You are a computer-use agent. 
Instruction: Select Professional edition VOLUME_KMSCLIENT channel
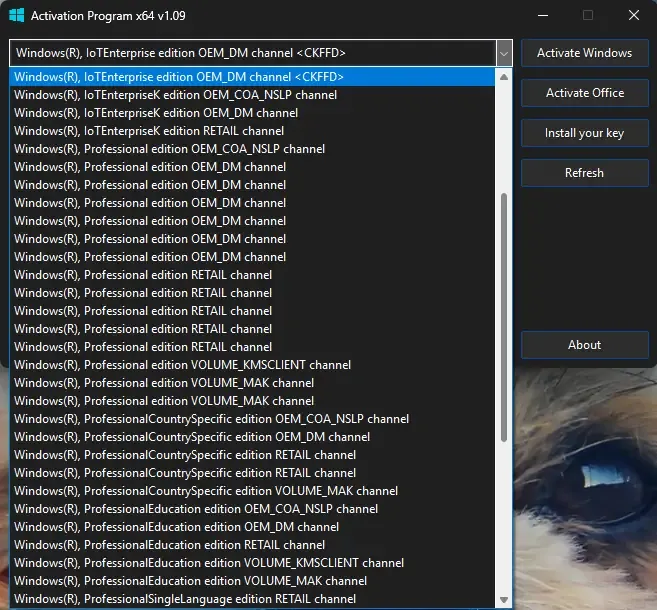point(252,365)
